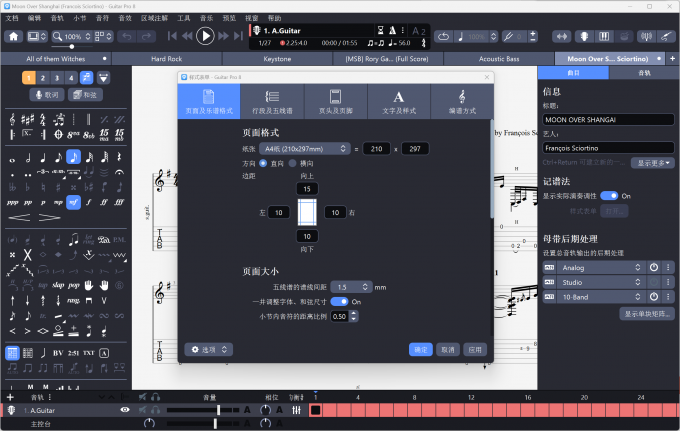Click the undo arrow in the toolbar
The width and height of the screenshot is (680, 431).
pyautogui.click(x=127, y=36)
